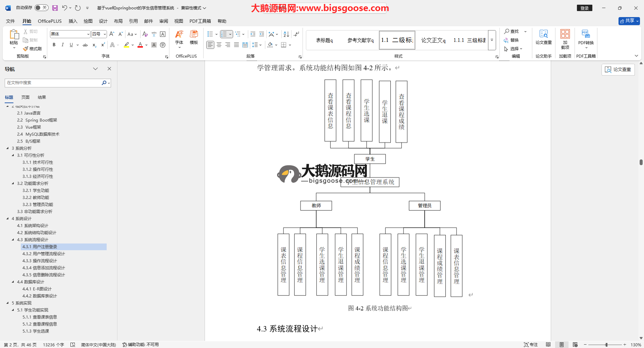
Task: Click the zoom slider in status bar
Action: [606, 345]
